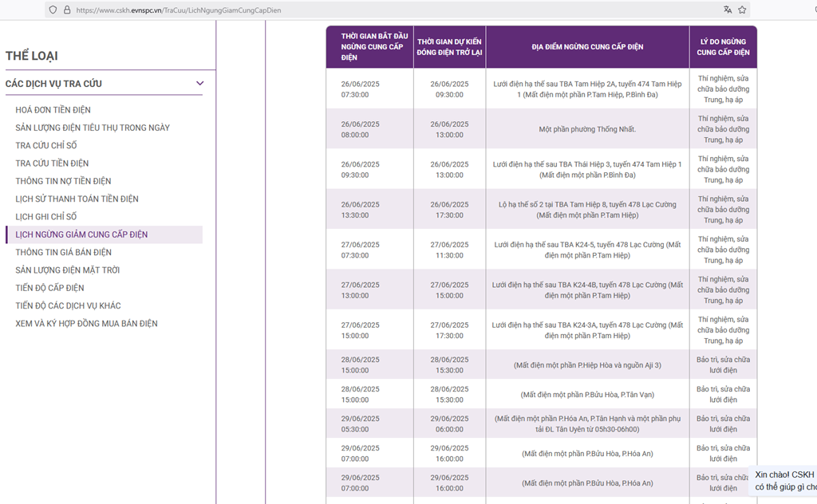Click the address bar URL field
Viewport: 817px width, 504px height.
click(x=319, y=10)
